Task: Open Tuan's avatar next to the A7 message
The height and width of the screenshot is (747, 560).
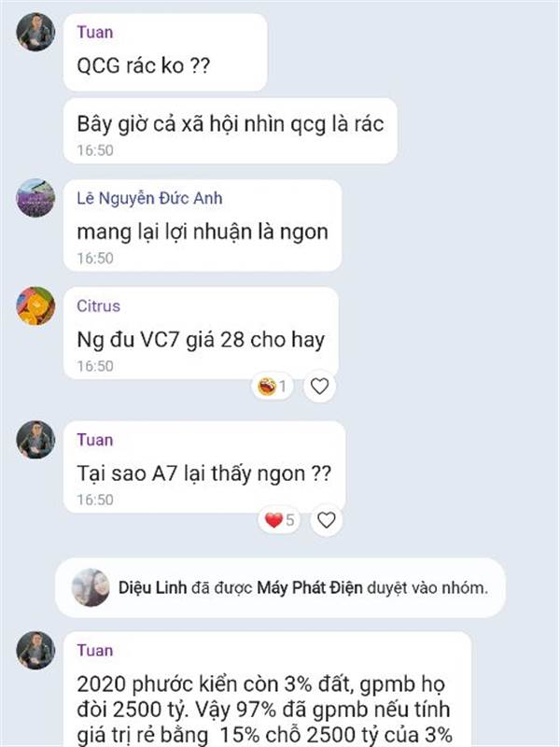Action: point(35,440)
